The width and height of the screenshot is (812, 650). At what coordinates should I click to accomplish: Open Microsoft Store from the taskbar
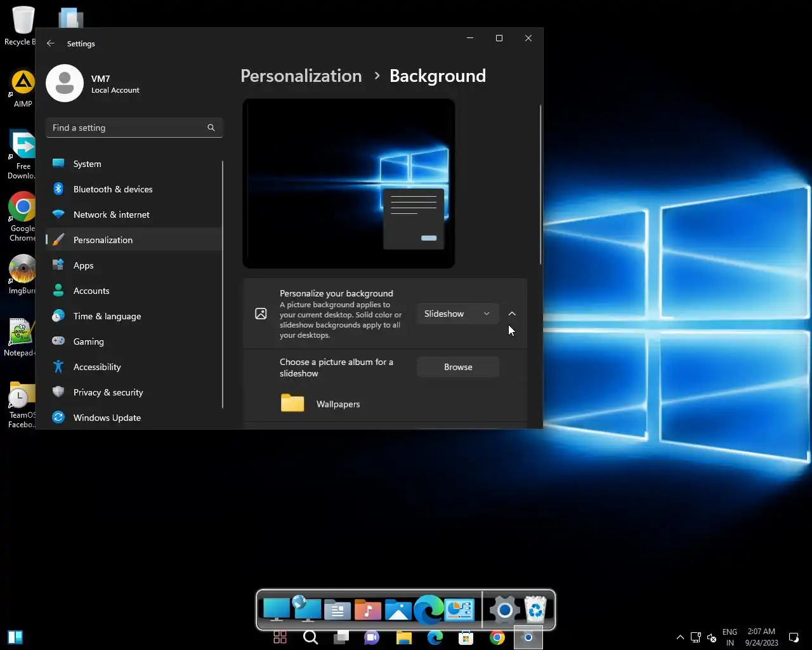(x=466, y=637)
